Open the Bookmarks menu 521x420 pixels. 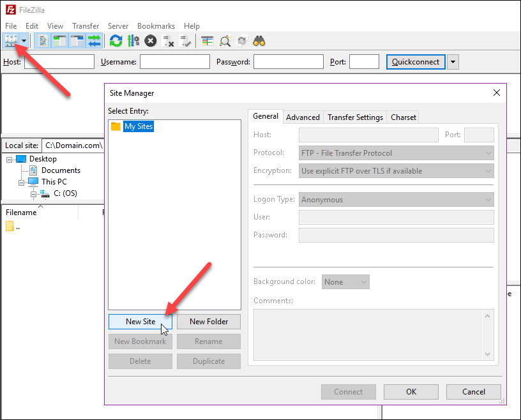click(156, 26)
